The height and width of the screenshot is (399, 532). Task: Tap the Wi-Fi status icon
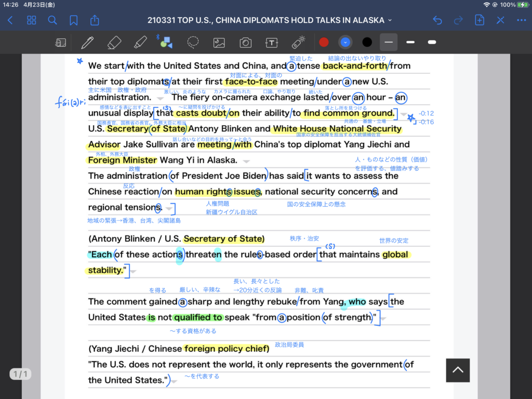tap(486, 5)
